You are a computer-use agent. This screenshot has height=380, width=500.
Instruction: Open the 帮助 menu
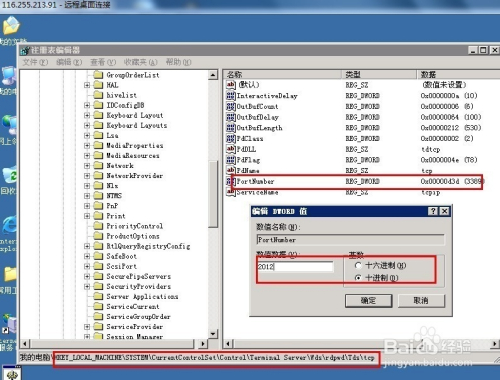[178, 62]
